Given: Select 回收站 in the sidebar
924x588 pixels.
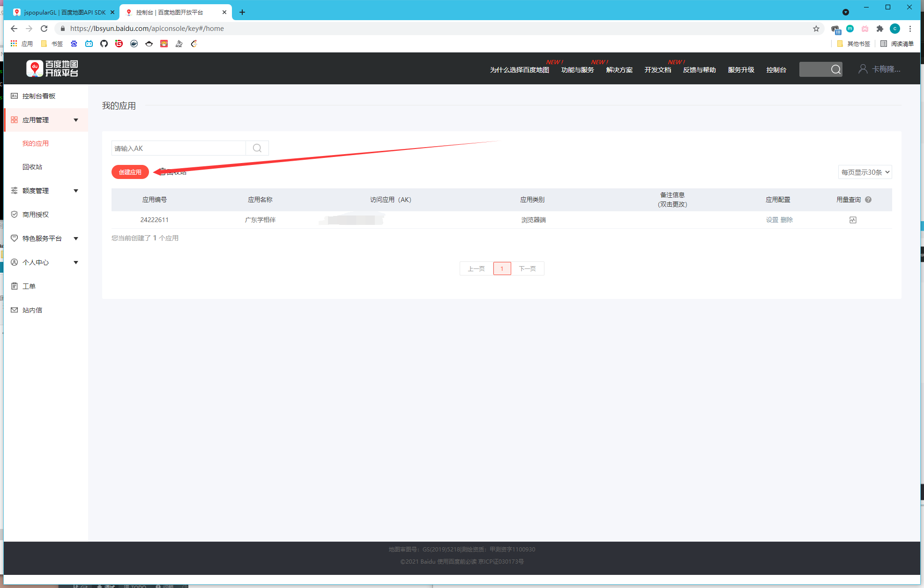Looking at the screenshot, I should [x=32, y=167].
